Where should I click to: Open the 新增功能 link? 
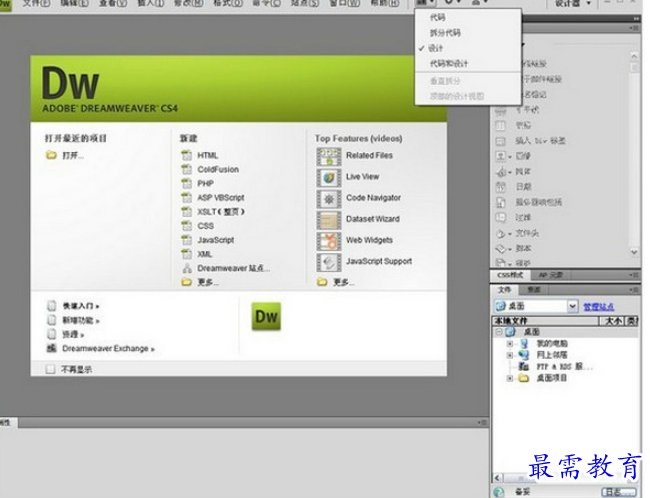[80, 320]
